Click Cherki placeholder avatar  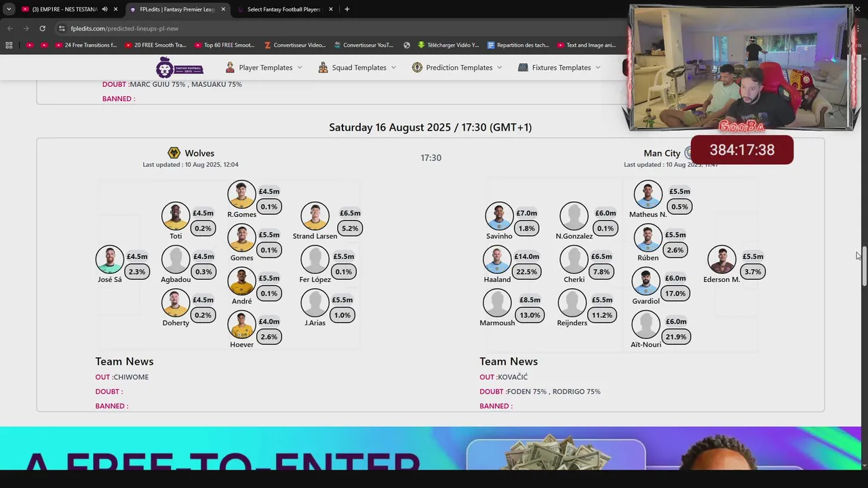574,260
